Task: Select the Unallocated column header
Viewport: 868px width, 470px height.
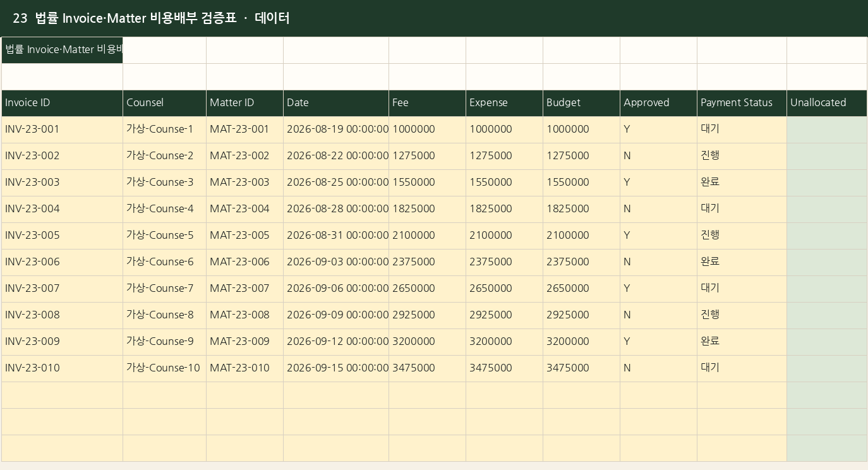Action: coord(827,103)
